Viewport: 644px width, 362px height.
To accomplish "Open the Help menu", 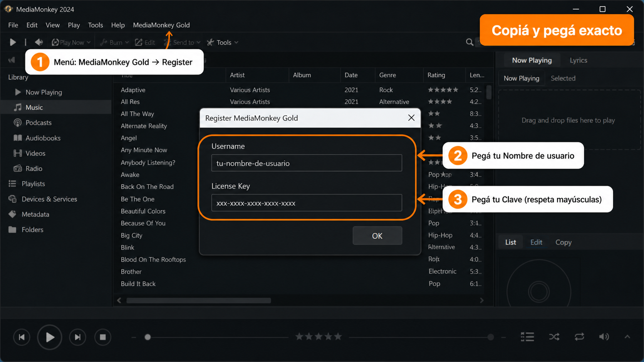I will pyautogui.click(x=118, y=25).
